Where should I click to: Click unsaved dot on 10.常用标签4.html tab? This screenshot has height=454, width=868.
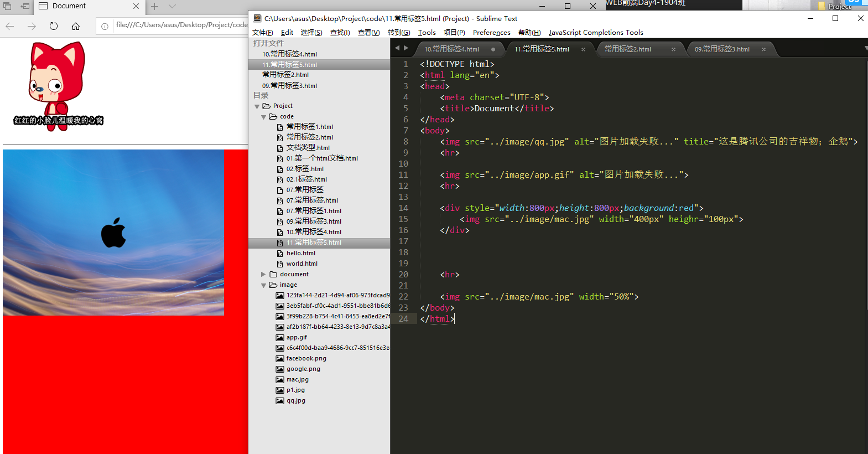click(x=493, y=49)
